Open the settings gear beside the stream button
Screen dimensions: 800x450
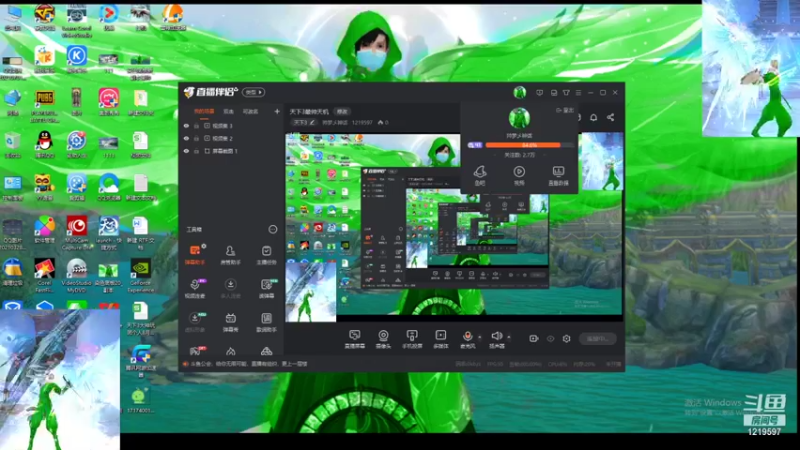pyautogui.click(x=566, y=338)
